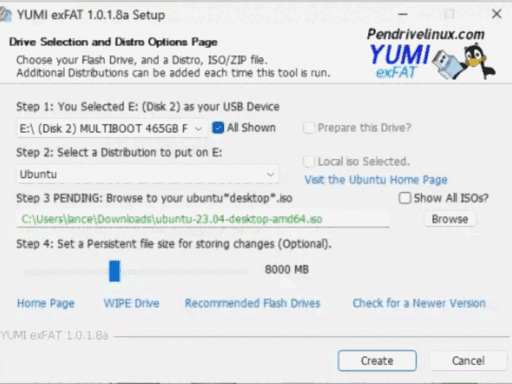Click Check for a Newer Version link

419,303
